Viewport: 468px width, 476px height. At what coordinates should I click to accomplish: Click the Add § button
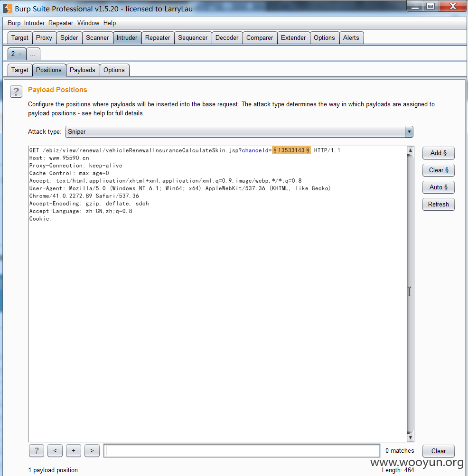[438, 153]
